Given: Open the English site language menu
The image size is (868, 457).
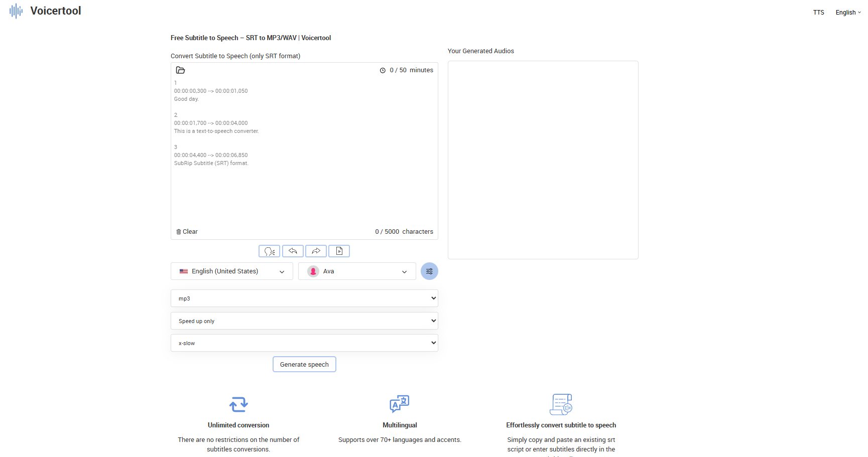Looking at the screenshot, I should pos(847,13).
